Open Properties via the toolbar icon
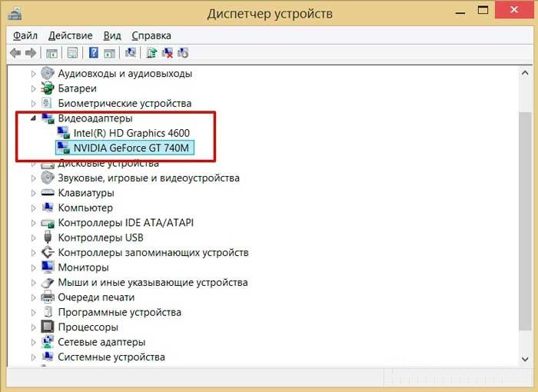The height and width of the screenshot is (392, 538). point(72,53)
